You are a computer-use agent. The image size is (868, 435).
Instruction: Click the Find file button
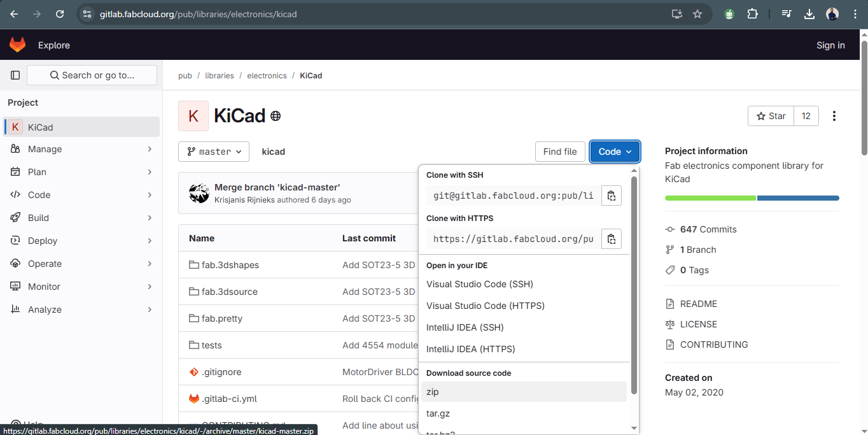click(x=560, y=152)
